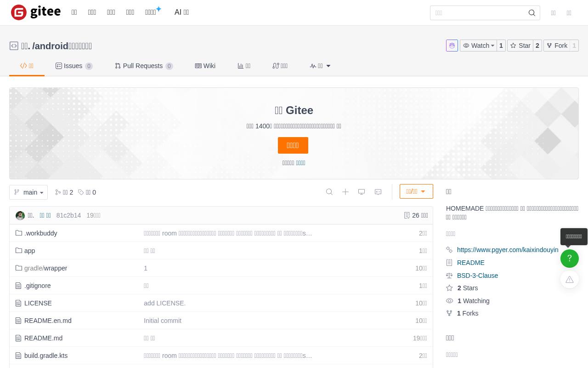This screenshot has height=368, width=588.
Task: Open the .workbuddy folder
Action: tap(40, 233)
